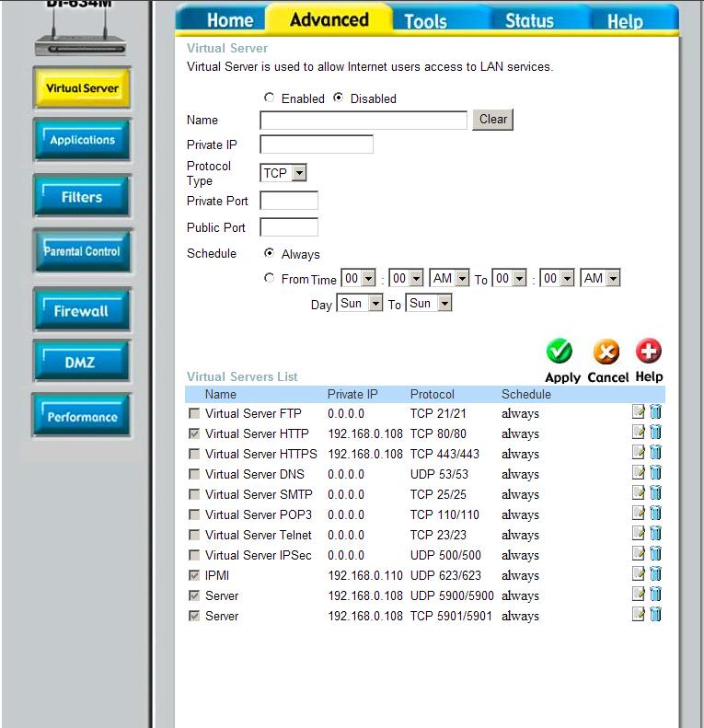704x728 pixels.
Task: Click the Private IP input field
Action: 317,144
